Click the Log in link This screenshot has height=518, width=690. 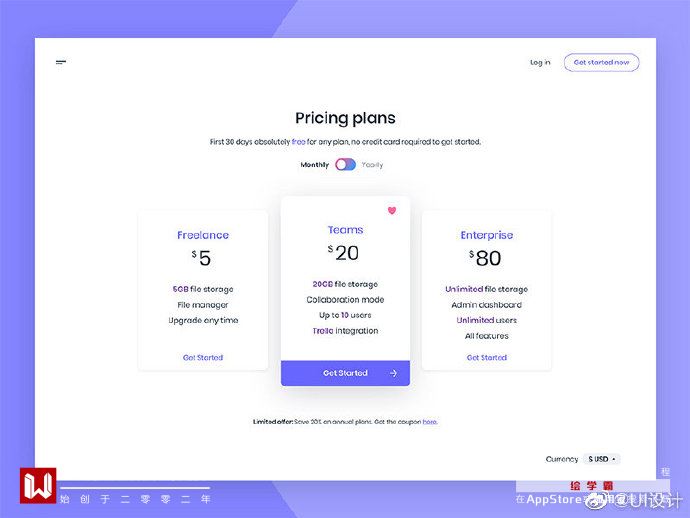(540, 62)
